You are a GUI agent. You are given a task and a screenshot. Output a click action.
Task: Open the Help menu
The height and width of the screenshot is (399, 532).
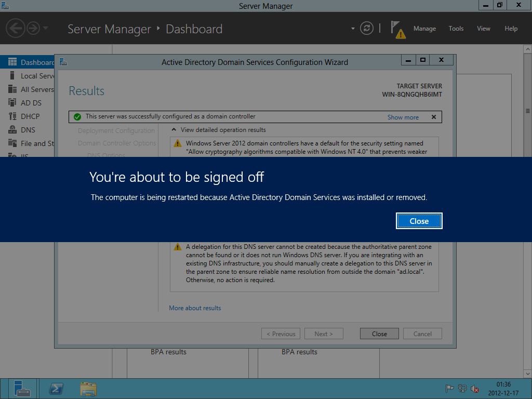[x=511, y=29]
